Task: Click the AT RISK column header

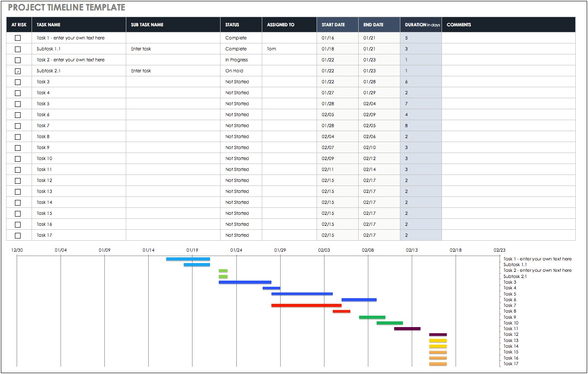Action: (19, 25)
